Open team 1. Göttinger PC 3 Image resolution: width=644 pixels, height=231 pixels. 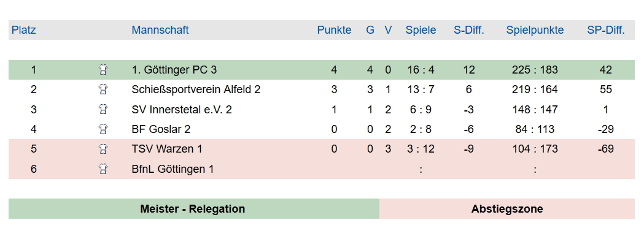[174, 70]
